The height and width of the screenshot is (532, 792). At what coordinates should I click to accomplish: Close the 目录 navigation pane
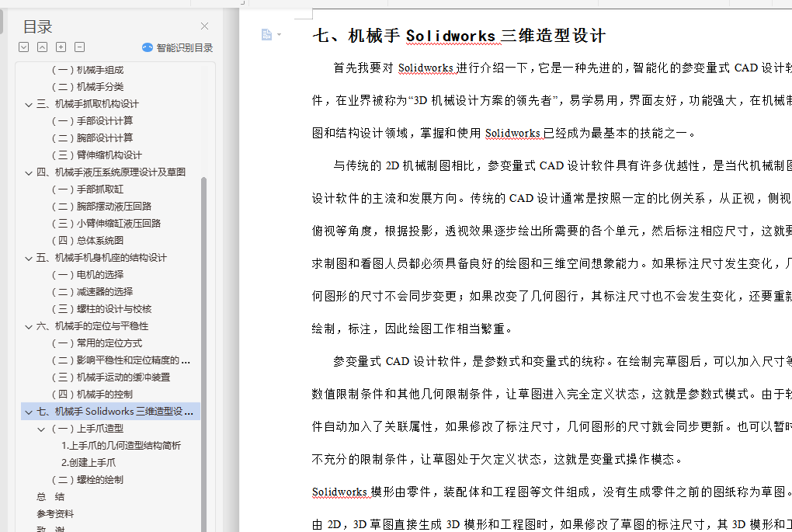pyautogui.click(x=204, y=26)
